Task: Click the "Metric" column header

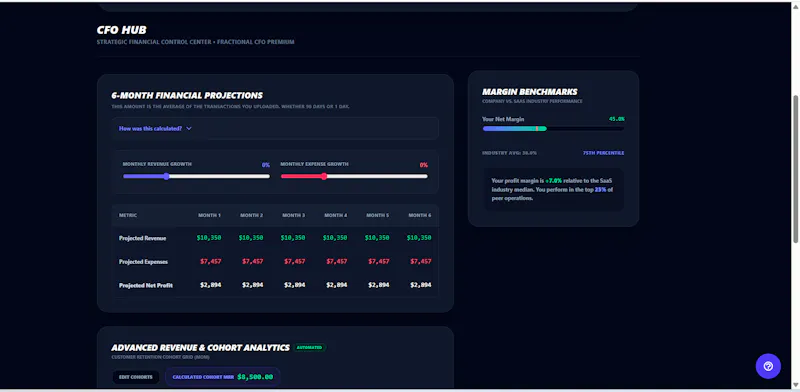Action: pos(128,215)
